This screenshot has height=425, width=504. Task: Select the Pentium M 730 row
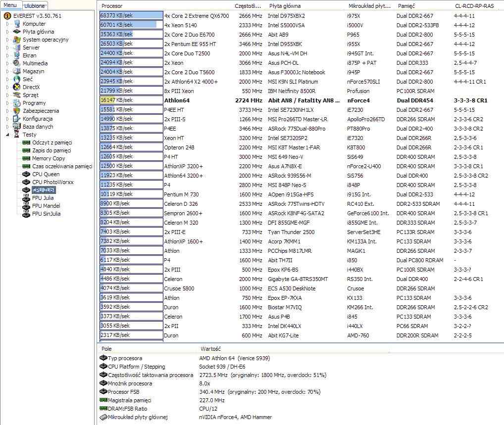pyautogui.click(x=301, y=194)
